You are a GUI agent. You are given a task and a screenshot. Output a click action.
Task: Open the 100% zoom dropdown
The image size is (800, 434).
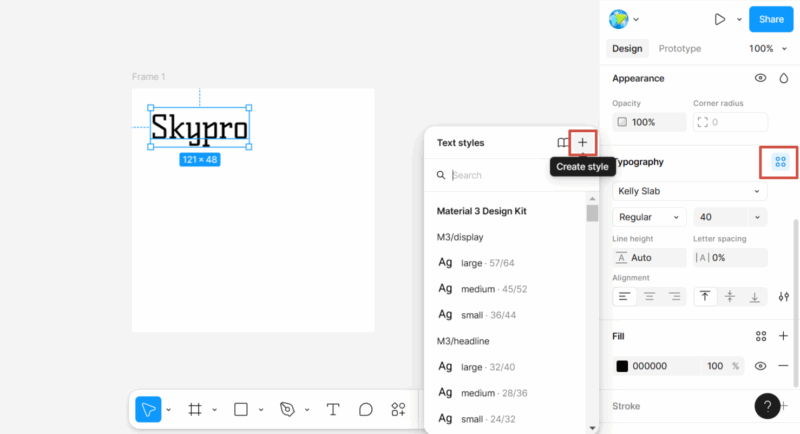(x=768, y=48)
